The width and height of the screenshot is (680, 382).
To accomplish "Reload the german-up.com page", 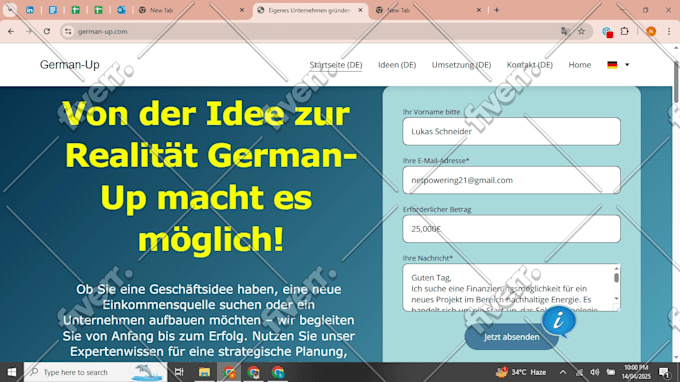I will [47, 31].
